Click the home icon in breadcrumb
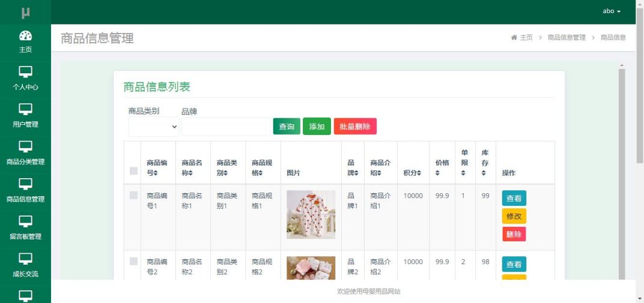 (514, 37)
